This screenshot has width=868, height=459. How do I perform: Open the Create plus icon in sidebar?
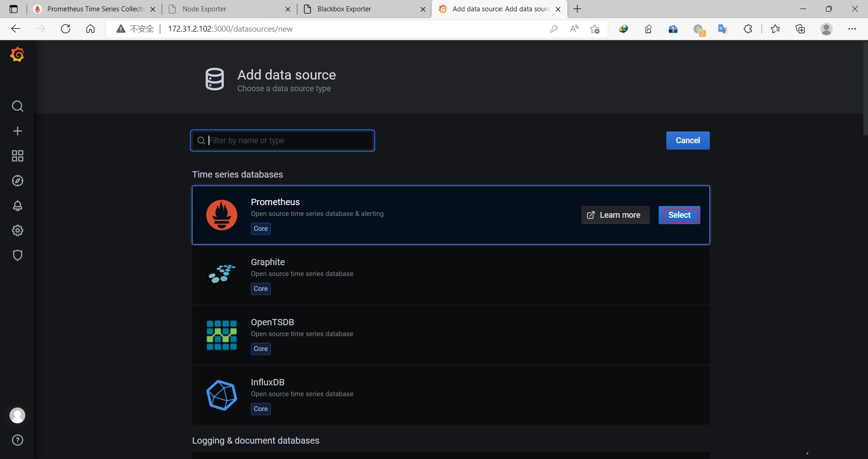tap(18, 131)
